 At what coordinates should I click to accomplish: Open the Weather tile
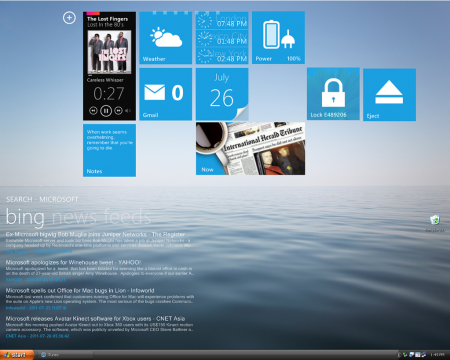[x=166, y=38]
